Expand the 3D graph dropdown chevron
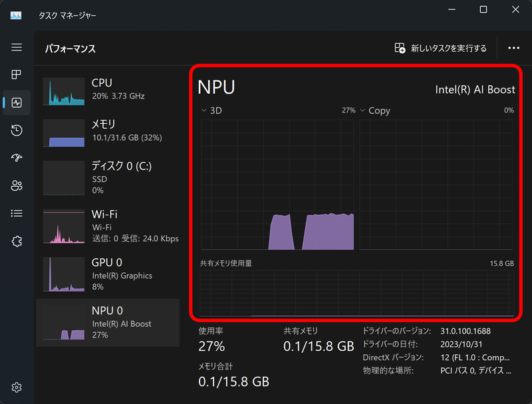 204,111
